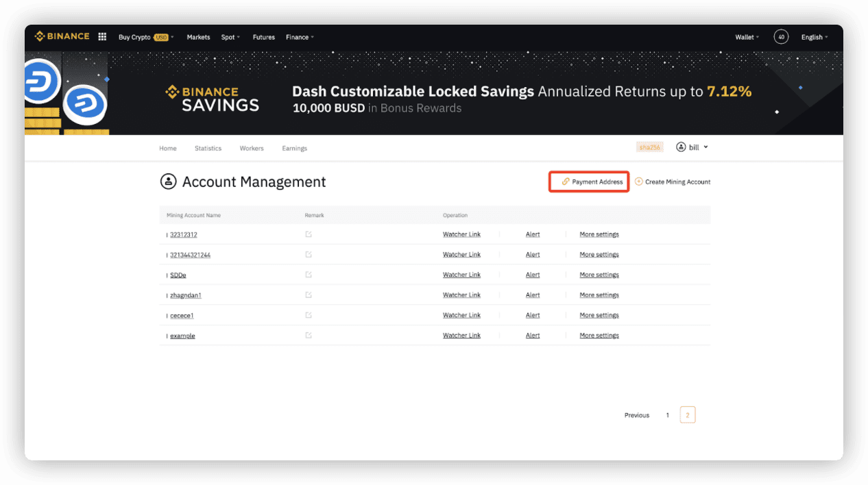This screenshot has height=485, width=868.
Task: Open the Wallet dropdown
Action: (x=747, y=37)
